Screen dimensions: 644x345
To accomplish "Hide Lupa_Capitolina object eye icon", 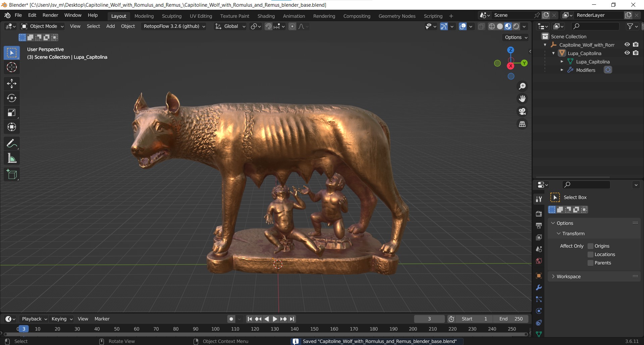I will (627, 53).
